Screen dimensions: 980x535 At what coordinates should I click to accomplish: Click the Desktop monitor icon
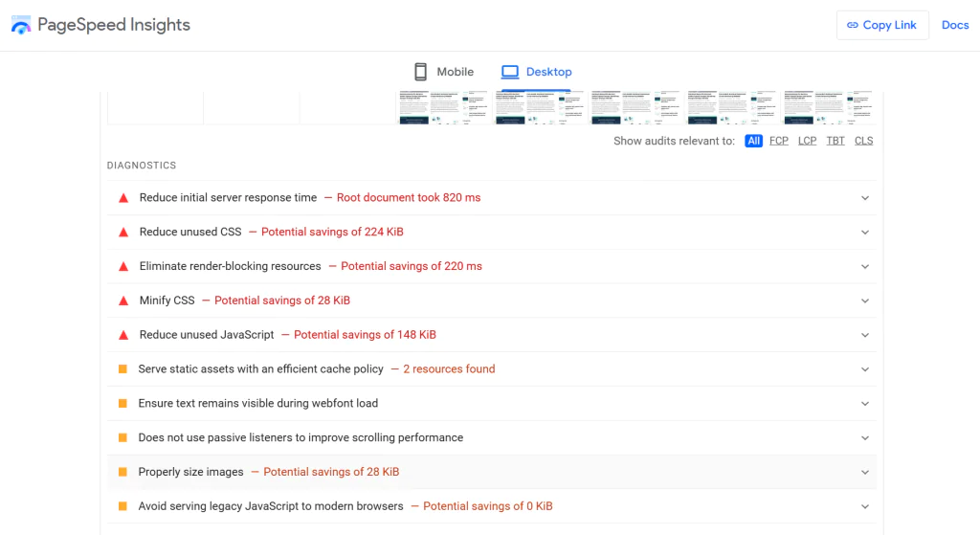pyautogui.click(x=510, y=72)
